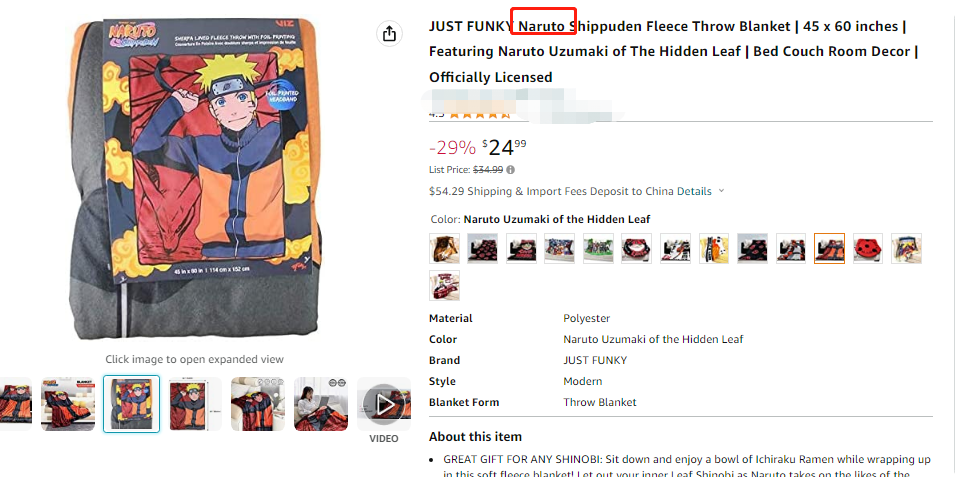The image size is (955, 477).
Task: Choose the red ladybug-style blanket swatch
Action: pyautogui.click(x=868, y=248)
